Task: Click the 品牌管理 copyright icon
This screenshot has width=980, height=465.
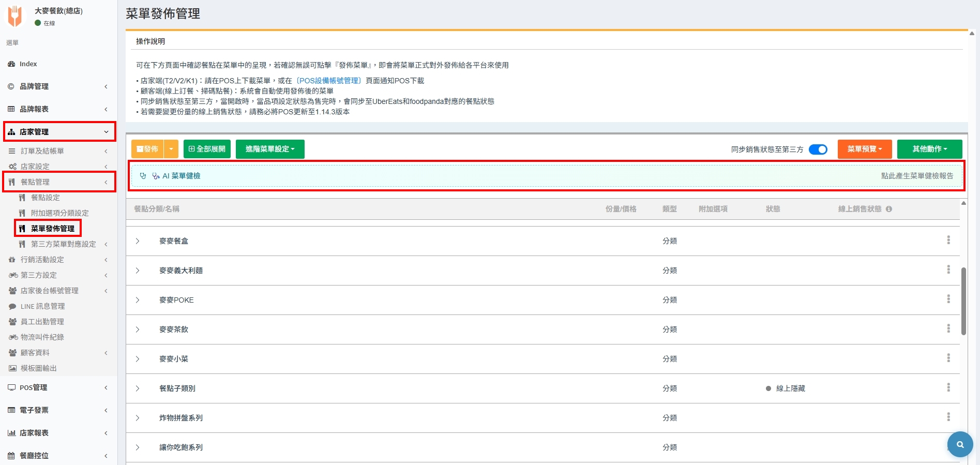Action: coord(11,86)
